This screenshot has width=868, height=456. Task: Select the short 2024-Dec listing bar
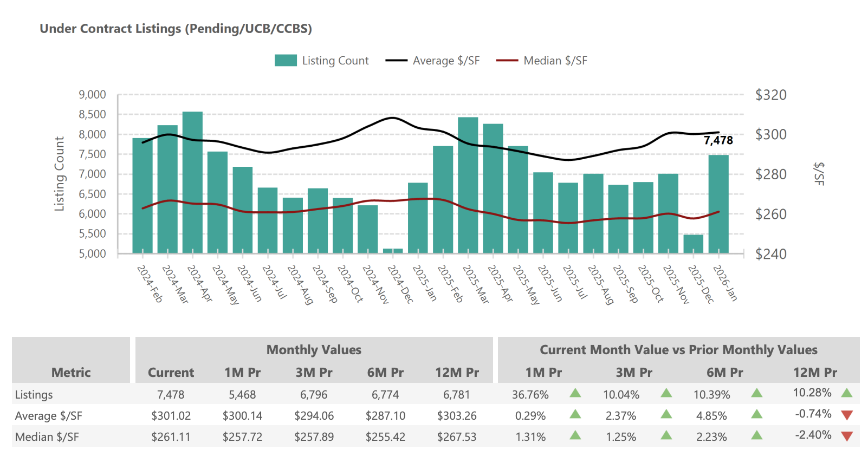pos(393,251)
